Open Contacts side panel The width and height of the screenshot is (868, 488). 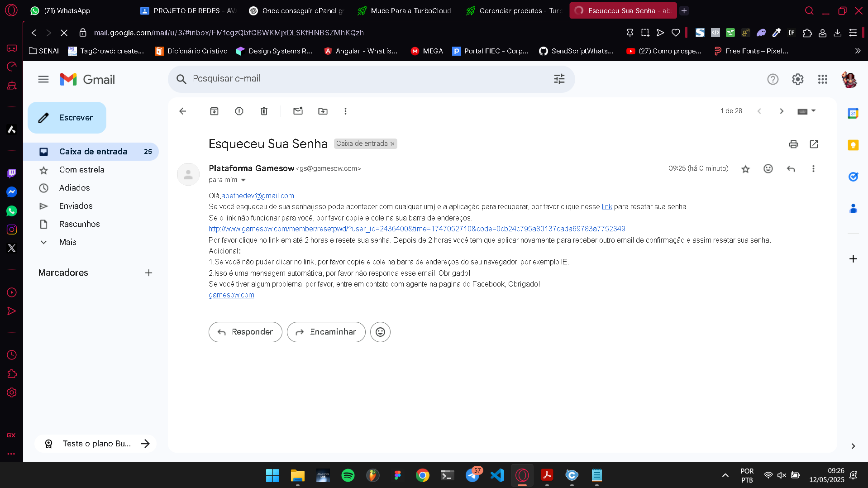[x=853, y=208]
